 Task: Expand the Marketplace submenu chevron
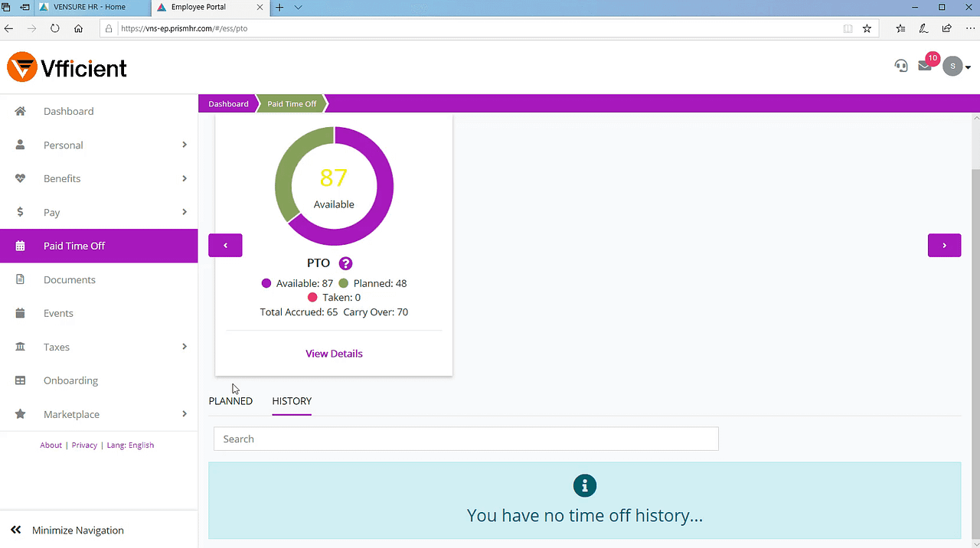coord(185,414)
